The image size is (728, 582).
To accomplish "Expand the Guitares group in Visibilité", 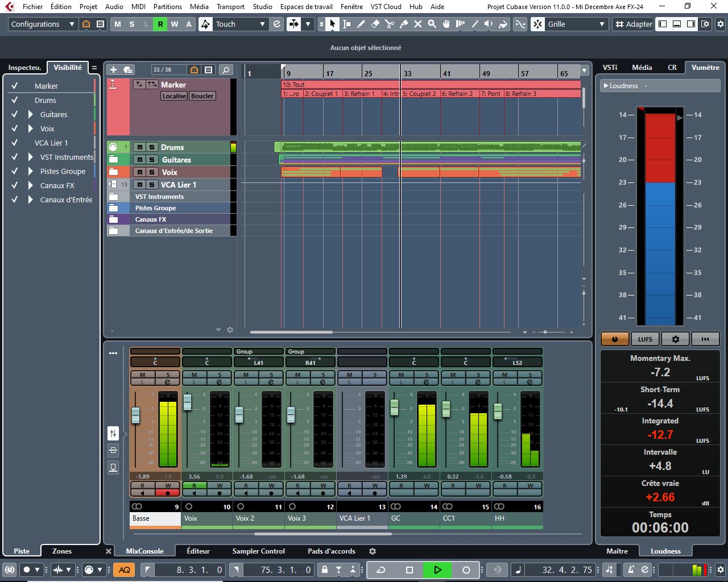I will click(x=31, y=114).
